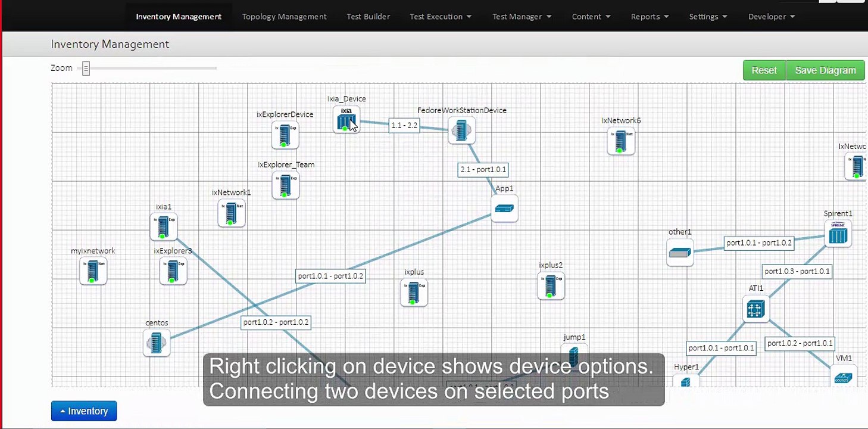
Task: Expand the Test Manager dropdown menu
Action: [522, 17]
